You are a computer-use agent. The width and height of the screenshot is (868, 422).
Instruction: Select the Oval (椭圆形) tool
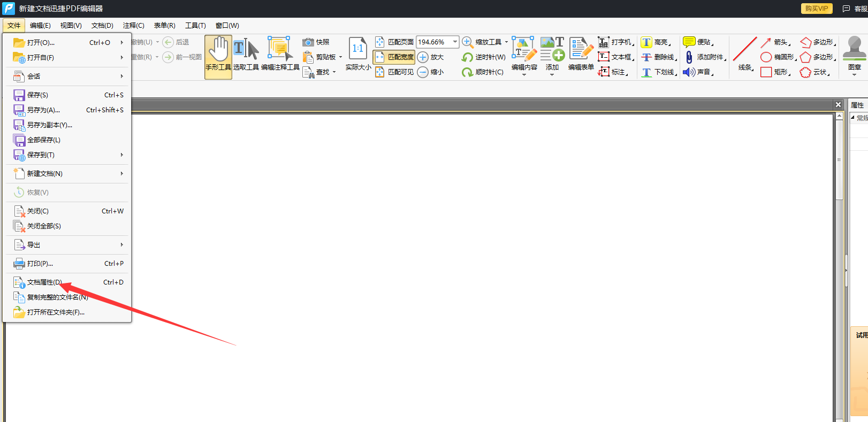tap(779, 57)
